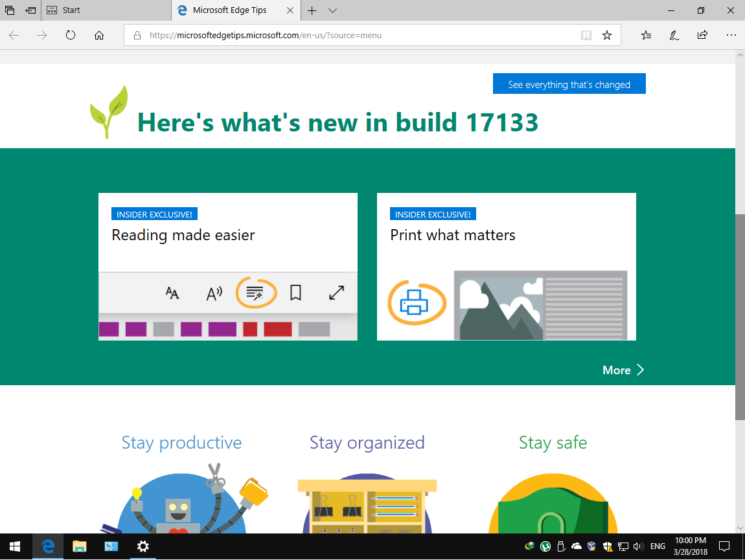Viewport: 745px width, 560px height.
Task: Open the Windows Defender shield tray icon
Action: point(608,546)
